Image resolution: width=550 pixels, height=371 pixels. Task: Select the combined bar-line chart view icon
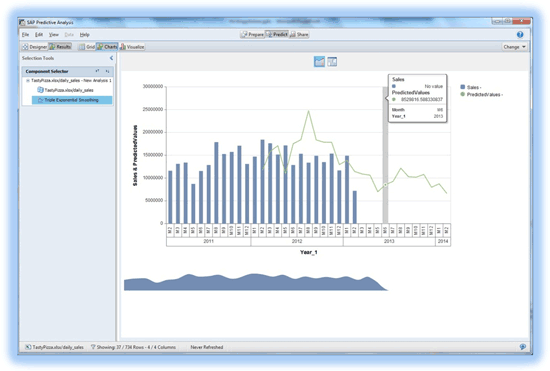319,62
